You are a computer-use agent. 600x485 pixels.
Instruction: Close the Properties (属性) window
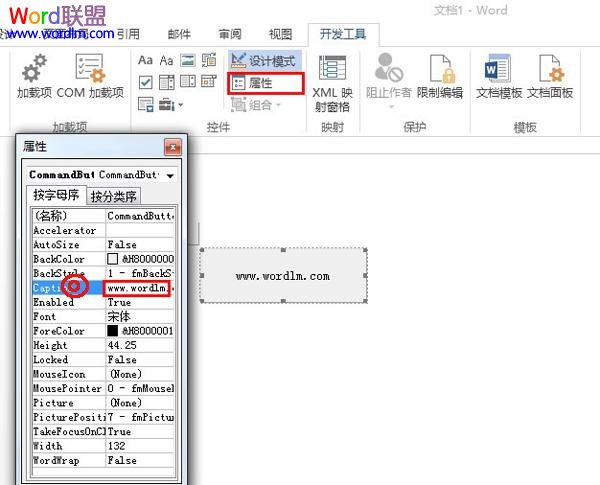pyautogui.click(x=173, y=147)
